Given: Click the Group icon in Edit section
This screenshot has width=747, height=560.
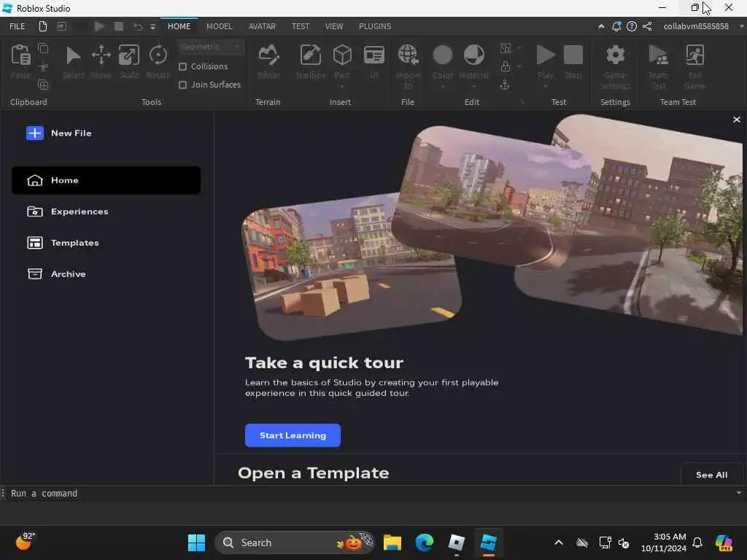Looking at the screenshot, I should click(x=506, y=47).
